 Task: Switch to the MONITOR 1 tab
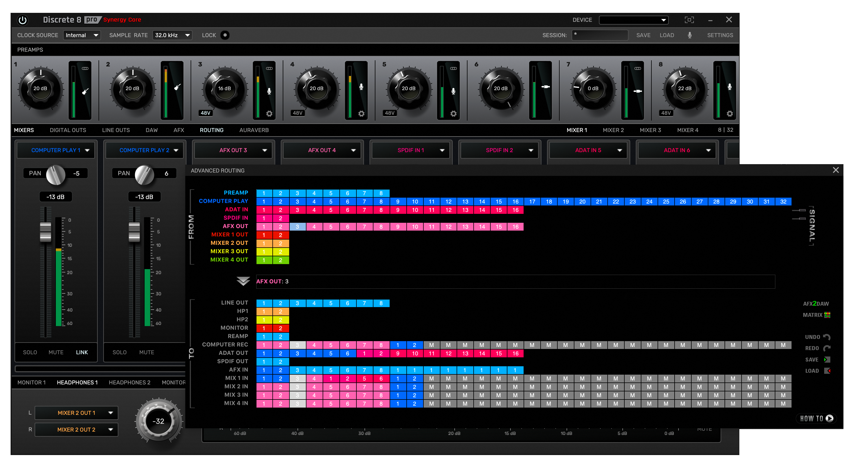31,382
